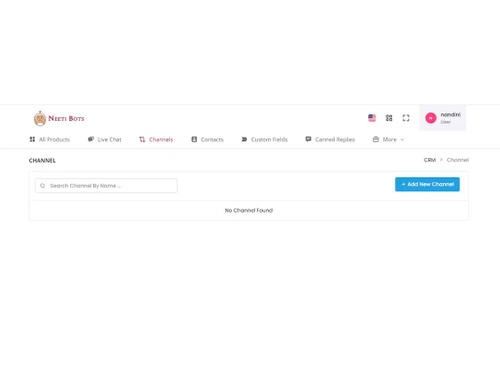Click the Contacts book icon

pos(194,139)
